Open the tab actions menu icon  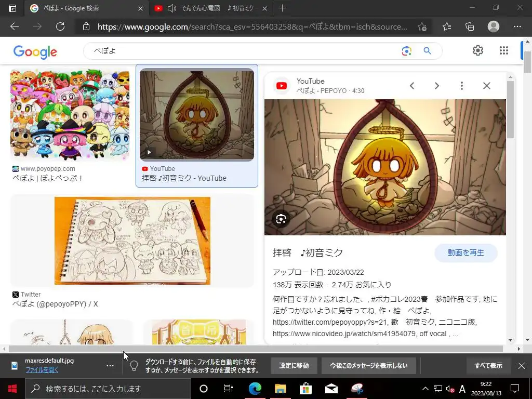pos(12,8)
